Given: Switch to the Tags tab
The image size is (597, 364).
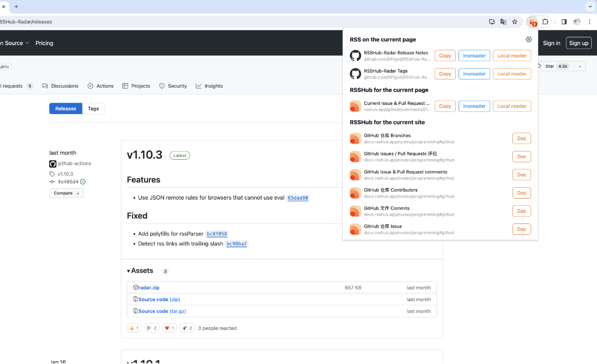Looking at the screenshot, I should tap(93, 108).
